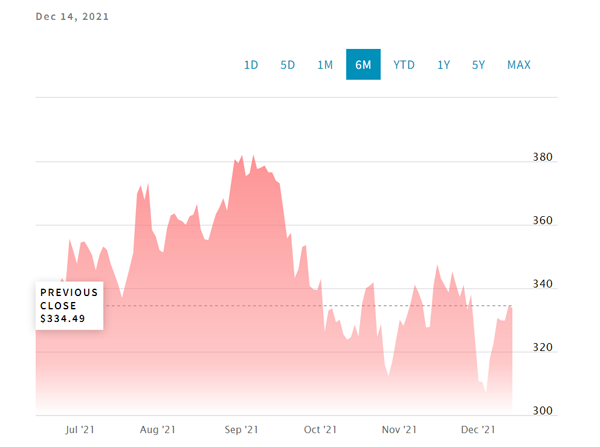
Task: Select the 1Y time range
Action: 443,65
